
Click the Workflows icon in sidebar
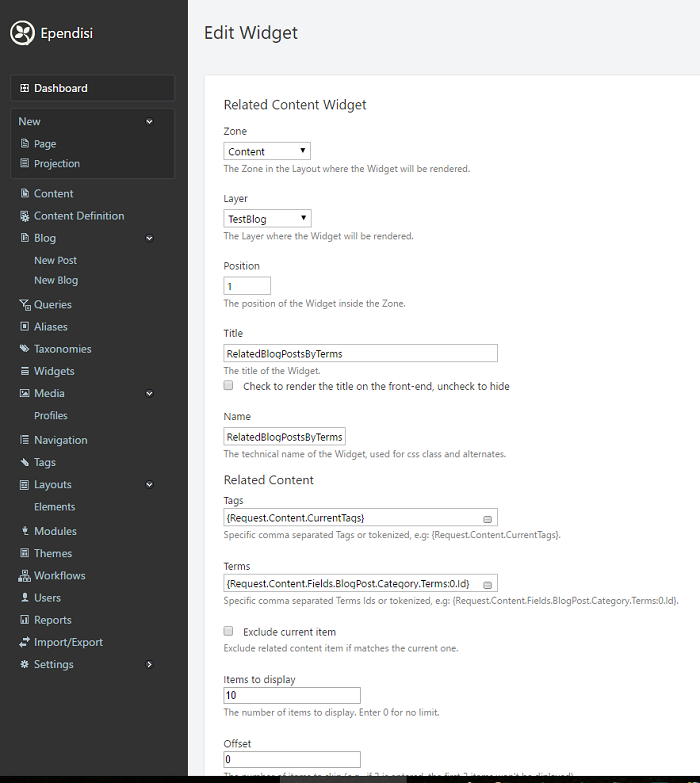[x=25, y=576]
